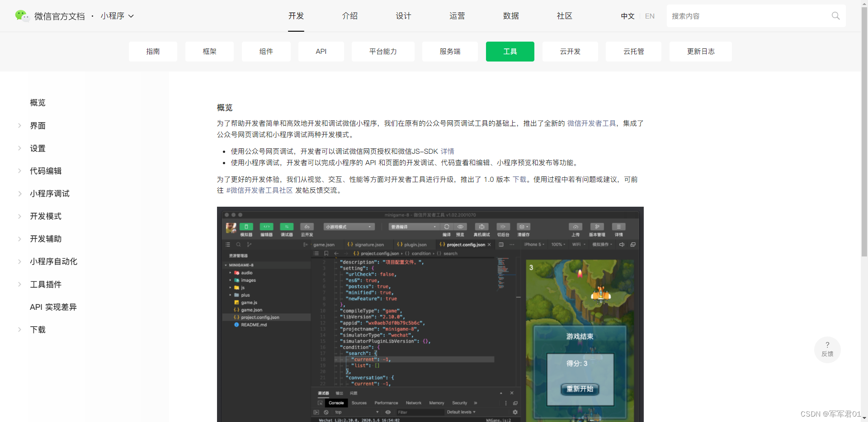
Task: Select the API sub-navigation button
Action: click(321, 52)
